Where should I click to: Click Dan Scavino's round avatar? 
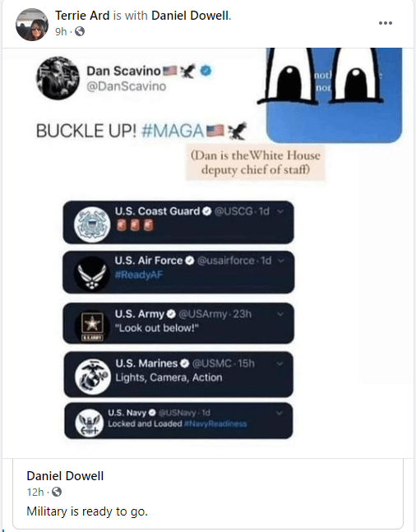[58, 78]
